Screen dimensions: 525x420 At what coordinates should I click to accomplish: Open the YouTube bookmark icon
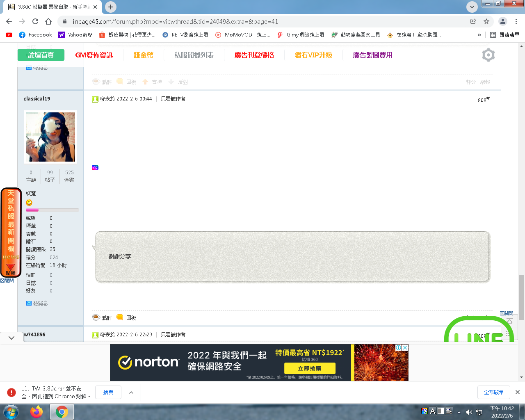(9, 35)
